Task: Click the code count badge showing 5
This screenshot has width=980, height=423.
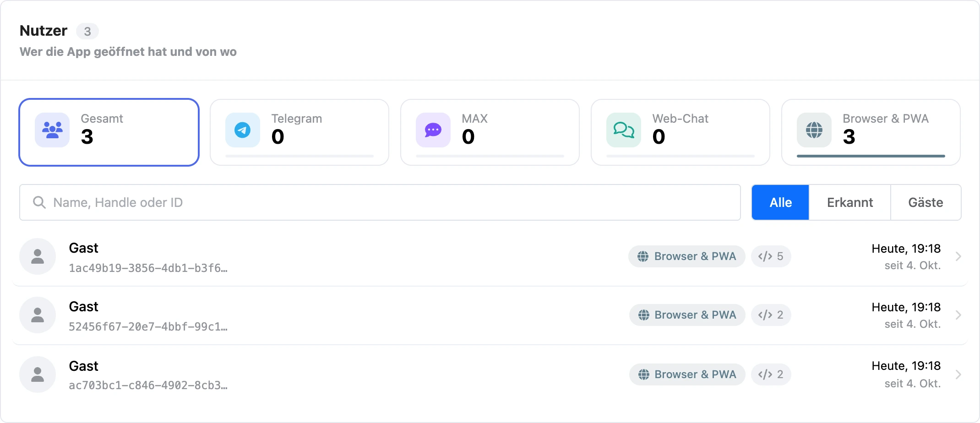Action: click(x=771, y=256)
